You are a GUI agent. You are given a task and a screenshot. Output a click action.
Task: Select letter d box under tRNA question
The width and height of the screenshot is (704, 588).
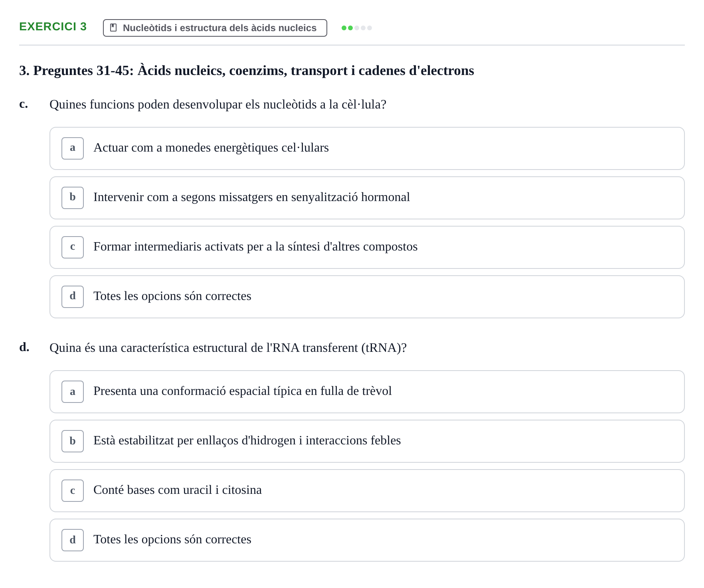point(73,540)
